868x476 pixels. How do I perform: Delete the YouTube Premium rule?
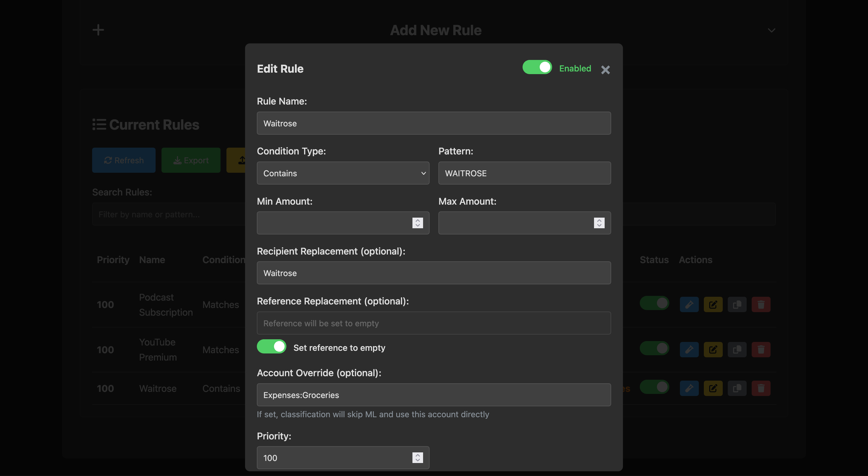click(761, 350)
